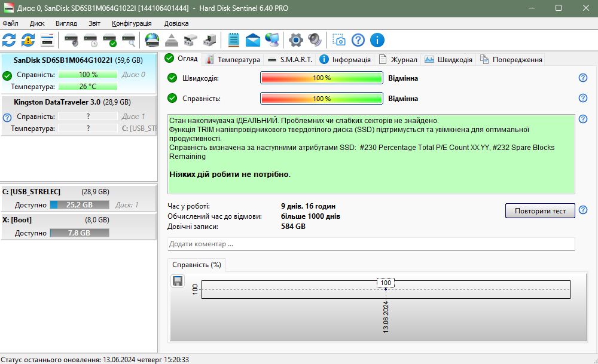Click the globe with monitor network icon
Screen dimensions: 598x364
(272, 40)
